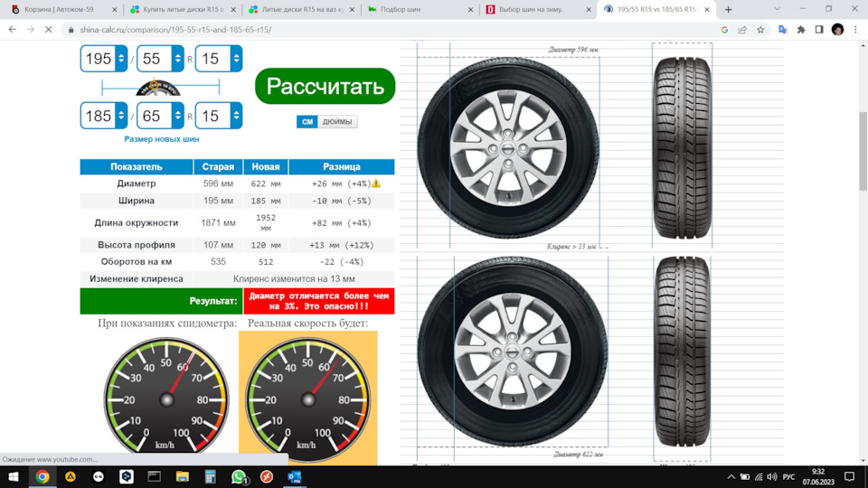Click the site lock icon in address bar
The height and width of the screenshot is (488, 868).
(x=71, y=30)
